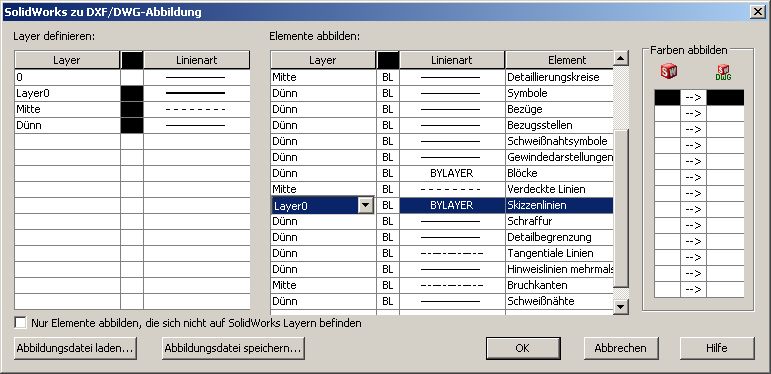Click BYLAYER line type for Blöcke

click(x=452, y=173)
